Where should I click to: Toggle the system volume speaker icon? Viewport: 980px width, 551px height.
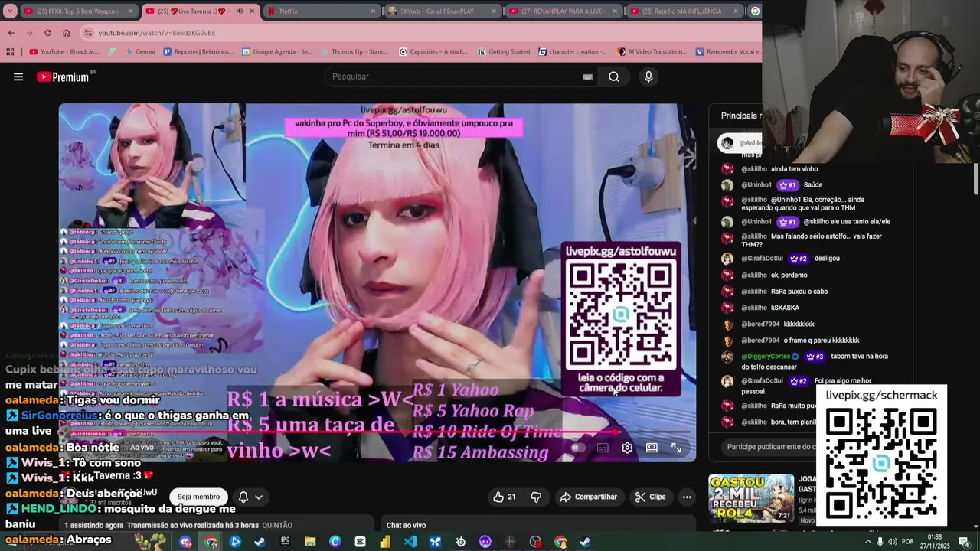pos(893,542)
